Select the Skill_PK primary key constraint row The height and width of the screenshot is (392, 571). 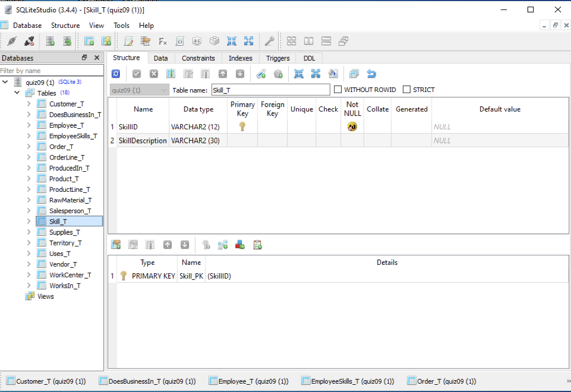[338, 276]
